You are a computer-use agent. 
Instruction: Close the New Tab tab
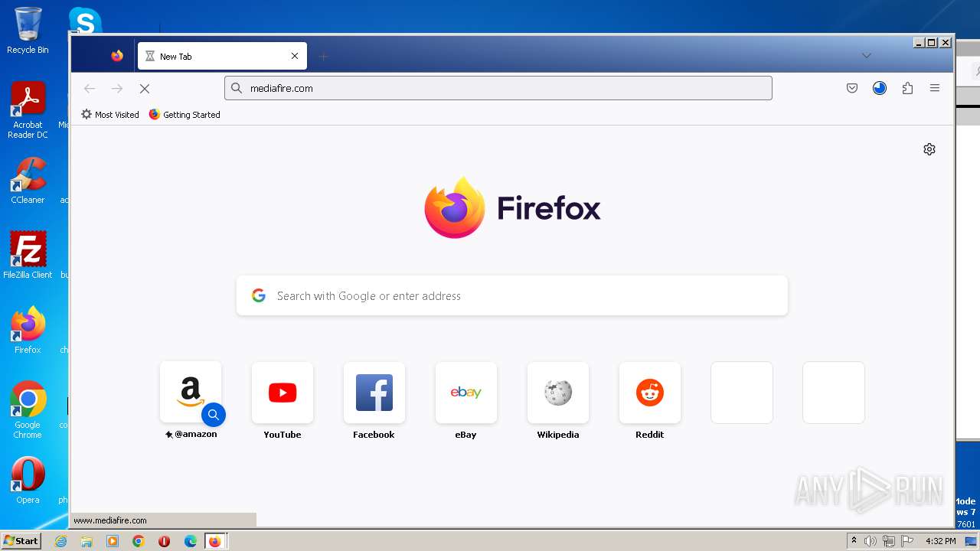pos(295,56)
